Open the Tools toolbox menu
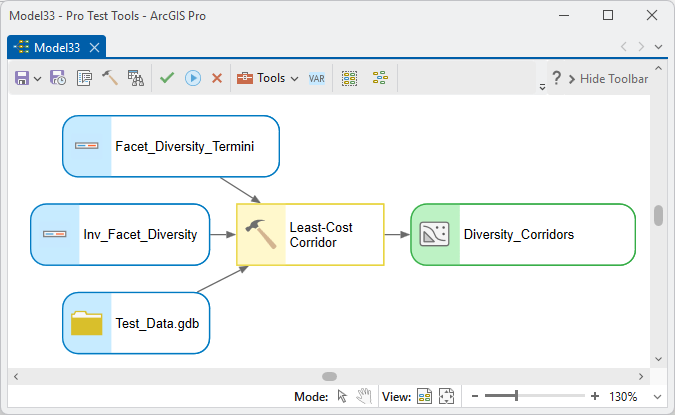 [267, 78]
